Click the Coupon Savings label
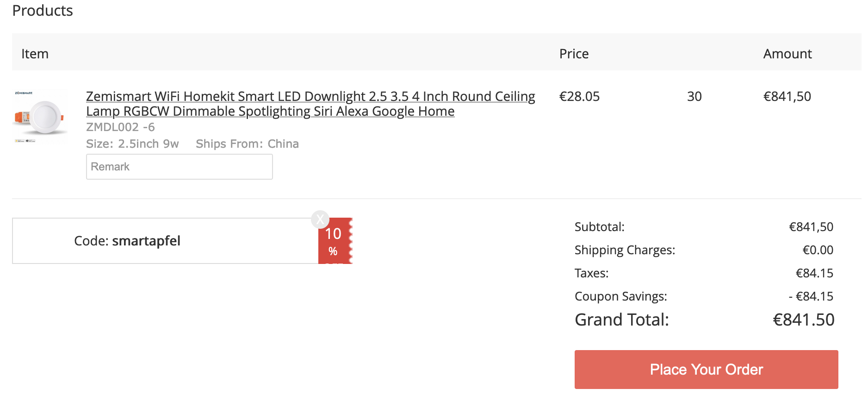Image resolution: width=868 pixels, height=414 pixels. tap(620, 296)
